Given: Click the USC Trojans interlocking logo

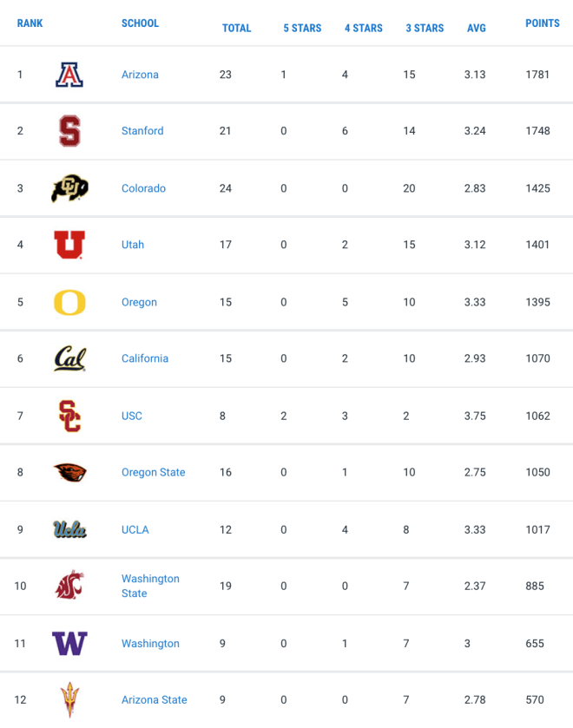Looking at the screenshot, I should (70, 416).
